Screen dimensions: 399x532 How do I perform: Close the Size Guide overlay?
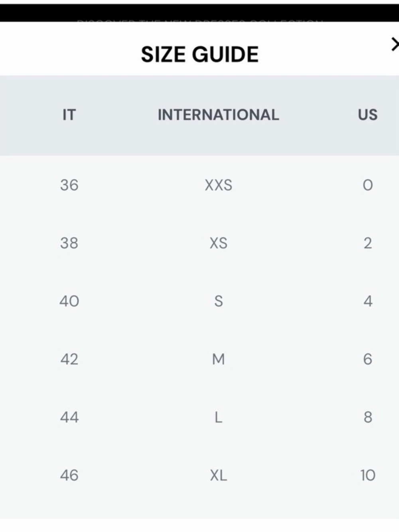coord(395,44)
